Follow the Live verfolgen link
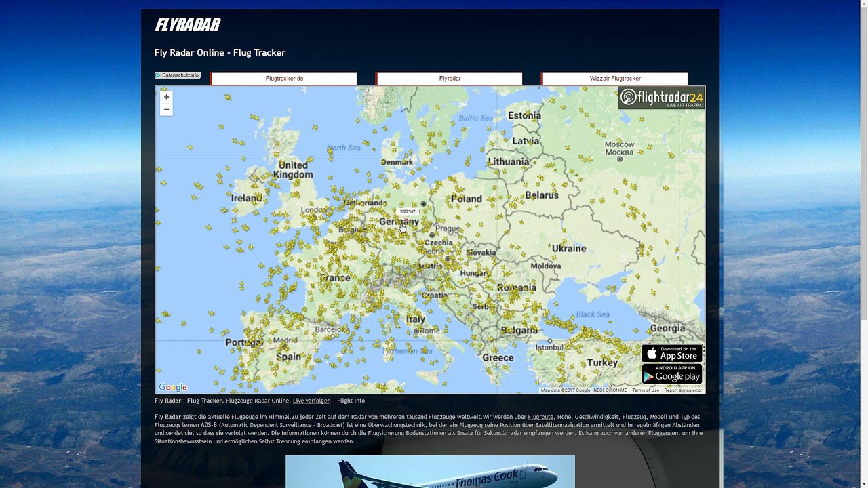 point(311,401)
